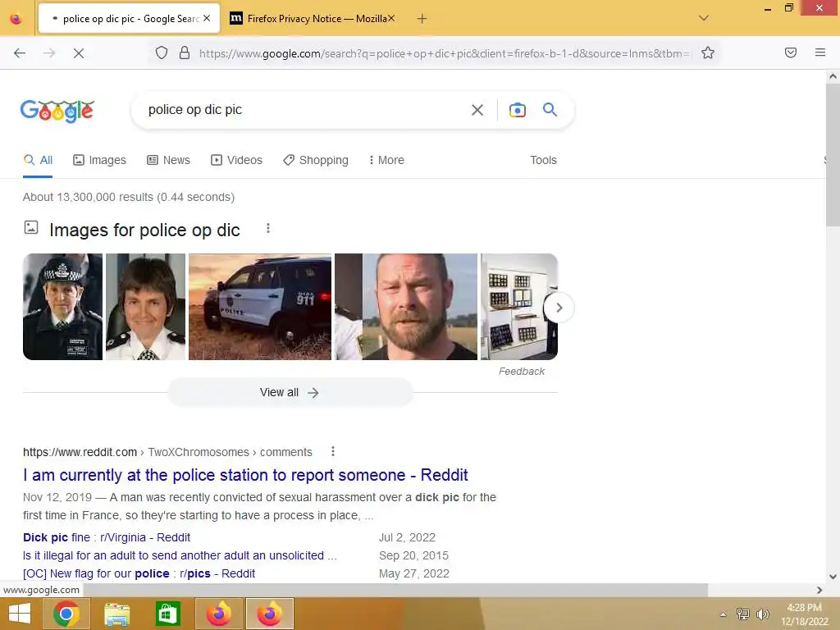The height and width of the screenshot is (630, 840).
Task: Open the New flag for our police link
Action: [139, 573]
